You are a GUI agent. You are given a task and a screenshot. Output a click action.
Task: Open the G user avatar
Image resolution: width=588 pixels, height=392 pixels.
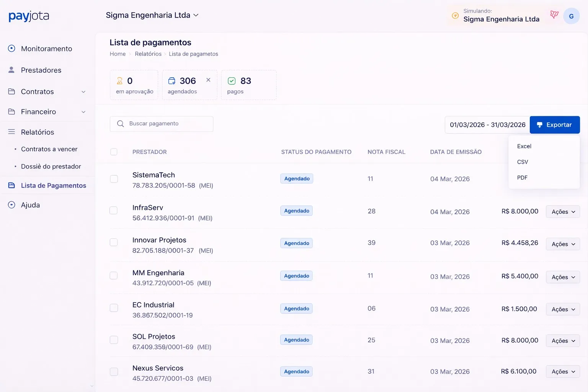pyautogui.click(x=571, y=16)
